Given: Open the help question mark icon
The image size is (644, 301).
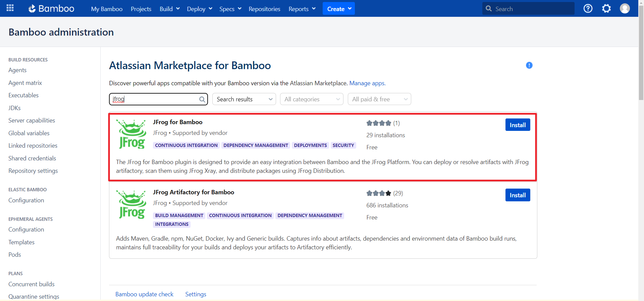Looking at the screenshot, I should (588, 8).
